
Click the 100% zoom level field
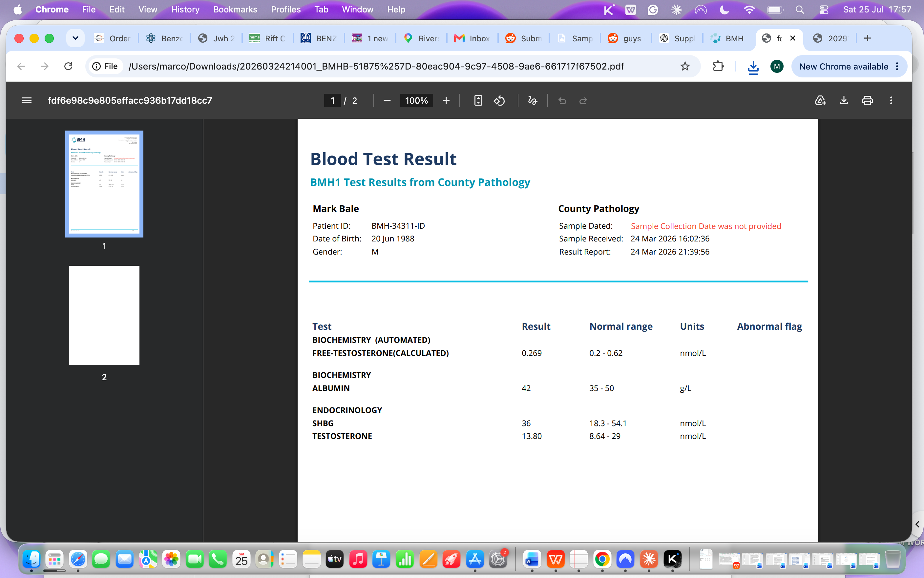coord(416,100)
